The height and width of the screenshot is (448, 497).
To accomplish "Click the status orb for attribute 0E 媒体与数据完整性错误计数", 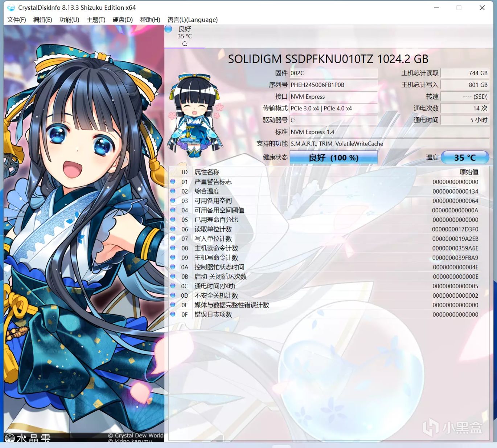I will 173,305.
